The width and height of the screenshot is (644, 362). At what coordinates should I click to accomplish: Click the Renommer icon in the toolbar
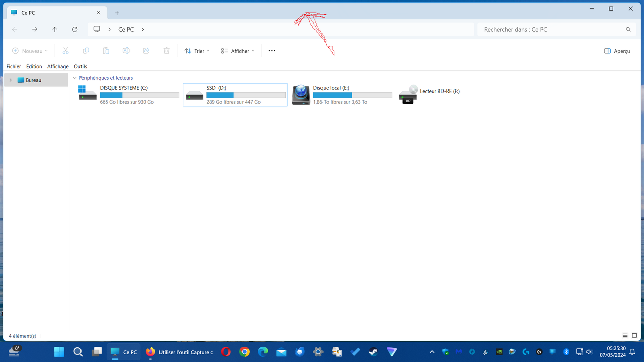(126, 50)
